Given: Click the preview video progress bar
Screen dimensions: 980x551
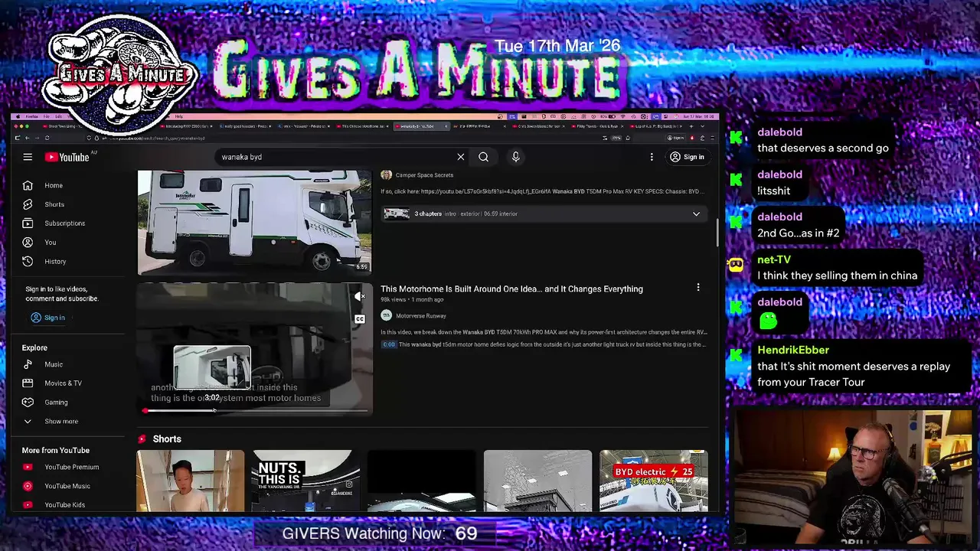Looking at the screenshot, I should 255,411.
